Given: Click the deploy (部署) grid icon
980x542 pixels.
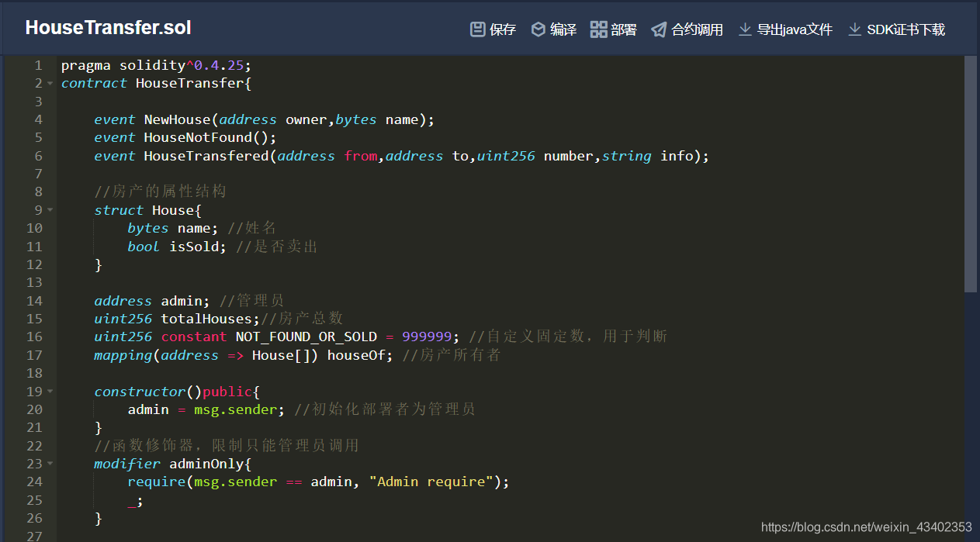Looking at the screenshot, I should [x=598, y=29].
